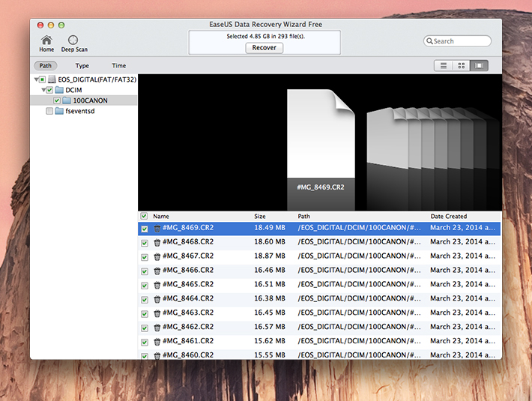Click the DCIM folder icon
This screenshot has width=532, height=401.
(x=59, y=90)
